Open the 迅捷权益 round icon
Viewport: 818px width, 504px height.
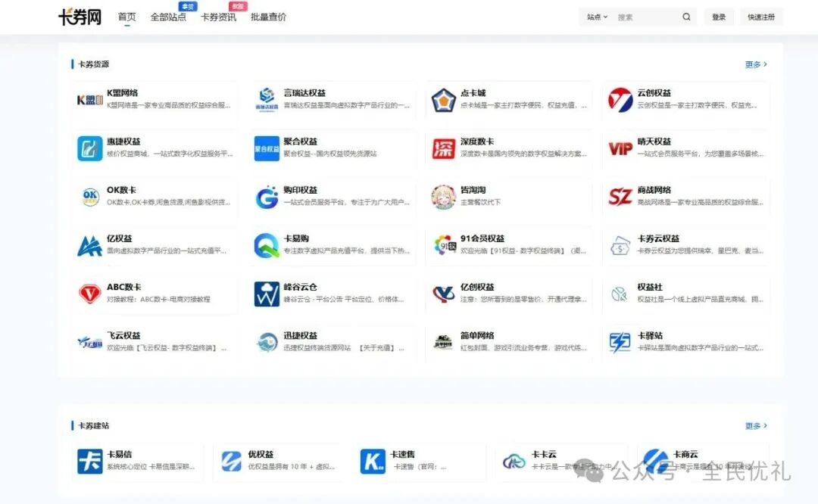267,342
